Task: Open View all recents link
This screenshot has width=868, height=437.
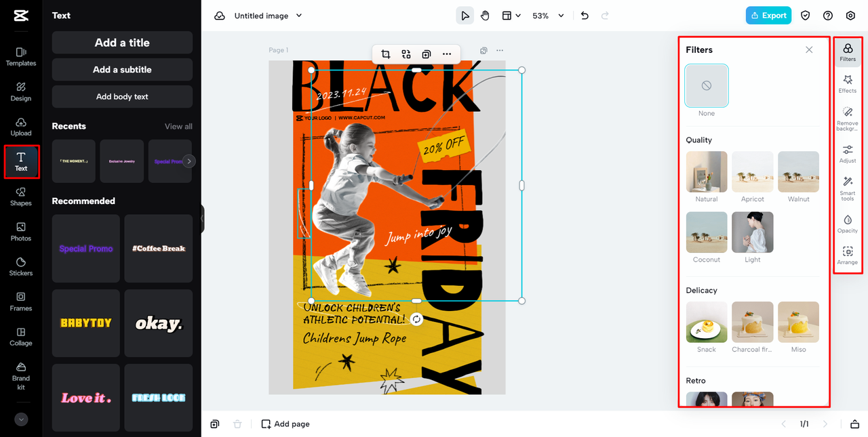Action: (x=178, y=126)
